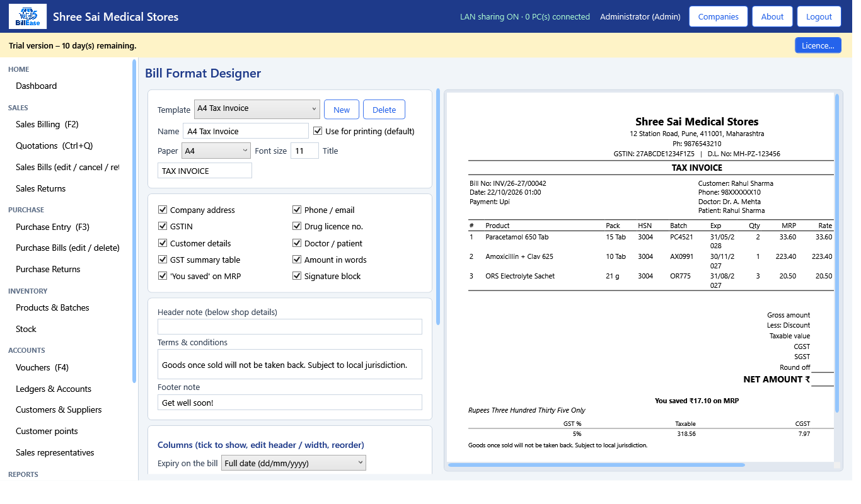This screenshot has height=504, width=861.
Task: Click the Footer note field
Action: click(290, 403)
